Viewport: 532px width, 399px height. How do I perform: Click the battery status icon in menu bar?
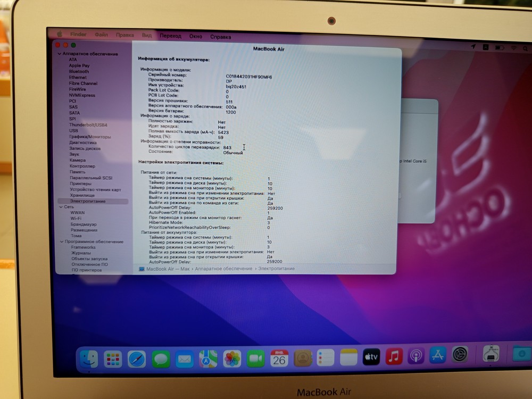[500, 48]
